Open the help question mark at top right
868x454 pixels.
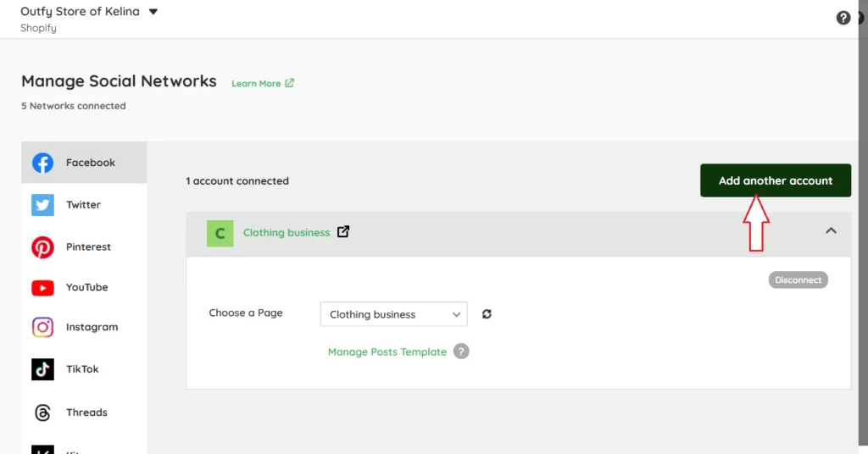843,18
